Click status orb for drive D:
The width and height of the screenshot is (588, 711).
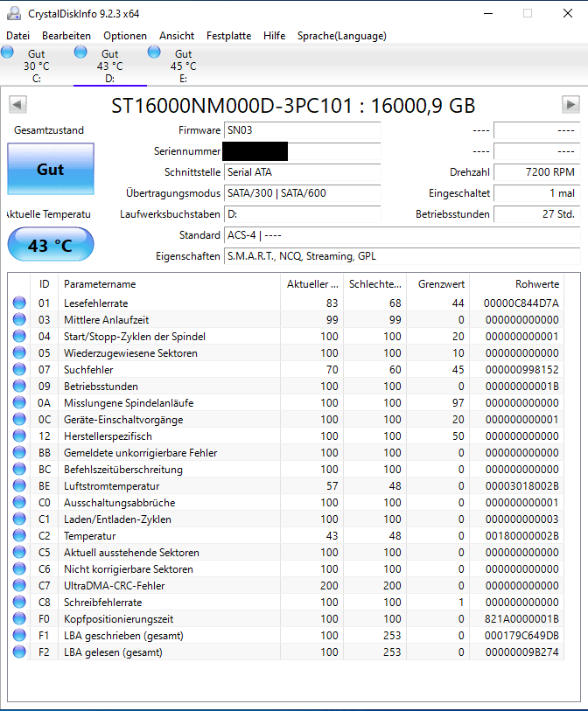80,52
